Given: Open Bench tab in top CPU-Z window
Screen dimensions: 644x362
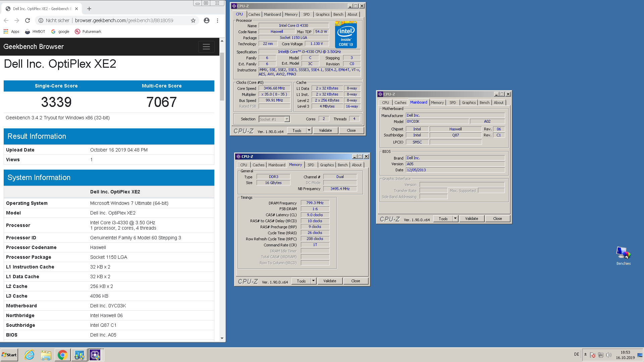Looking at the screenshot, I should click(x=338, y=14).
